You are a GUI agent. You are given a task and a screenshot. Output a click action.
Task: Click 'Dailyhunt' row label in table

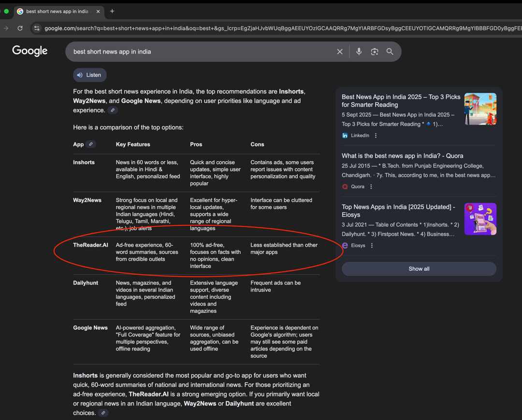tap(86, 283)
